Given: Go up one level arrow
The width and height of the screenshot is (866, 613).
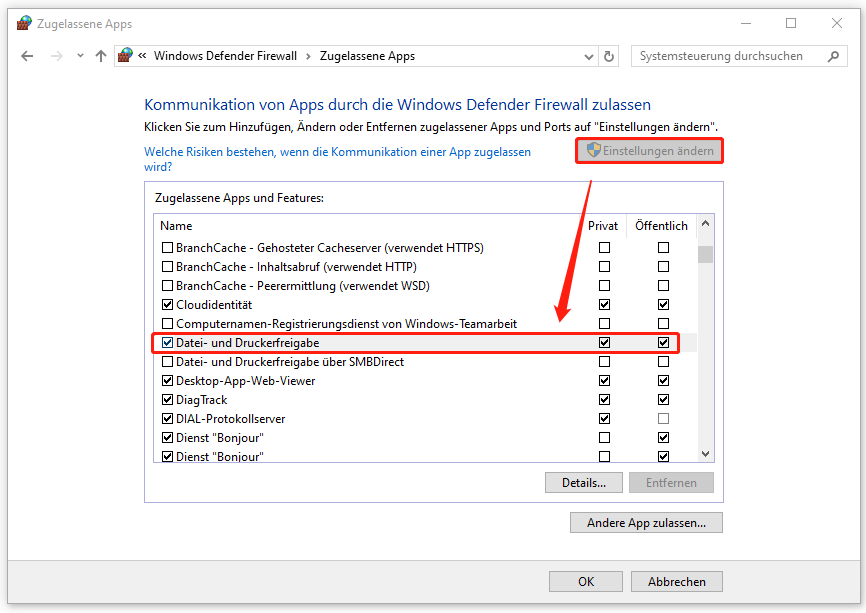Looking at the screenshot, I should click(x=101, y=56).
